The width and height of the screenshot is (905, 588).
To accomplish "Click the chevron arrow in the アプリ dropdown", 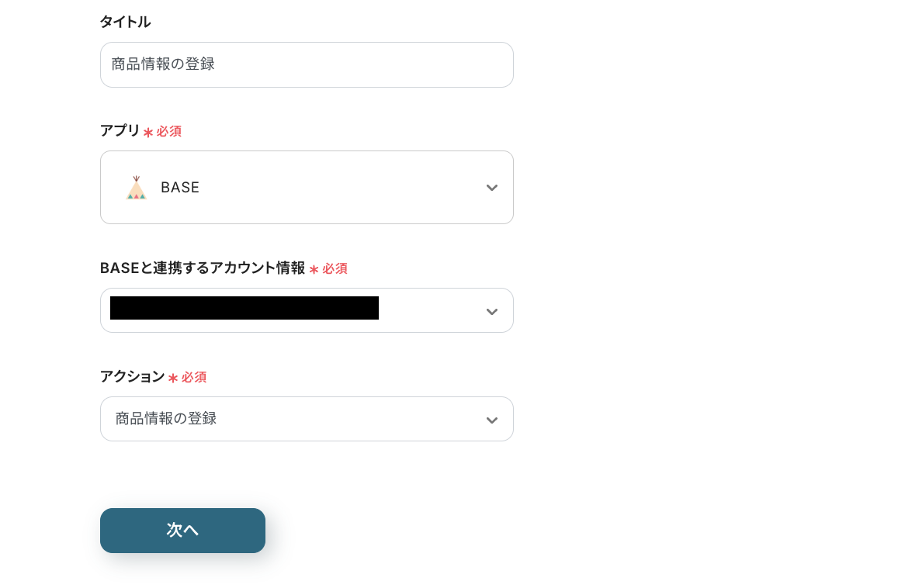I will [491, 188].
